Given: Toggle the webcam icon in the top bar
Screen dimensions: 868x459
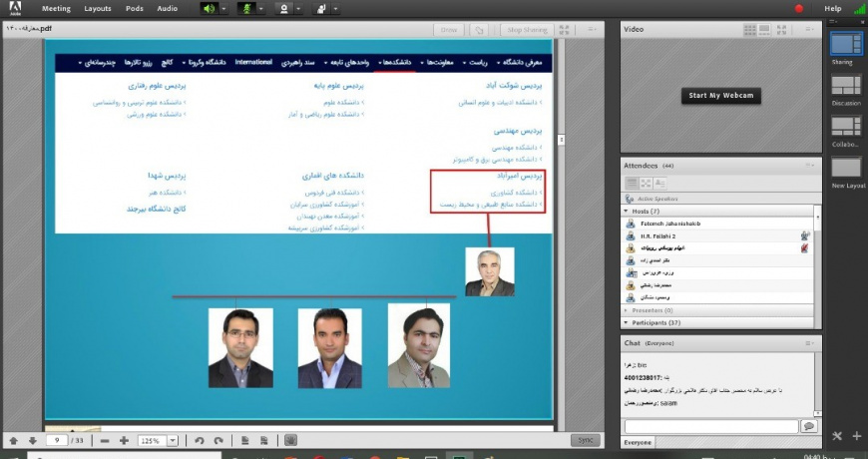Looking at the screenshot, I should [283, 9].
